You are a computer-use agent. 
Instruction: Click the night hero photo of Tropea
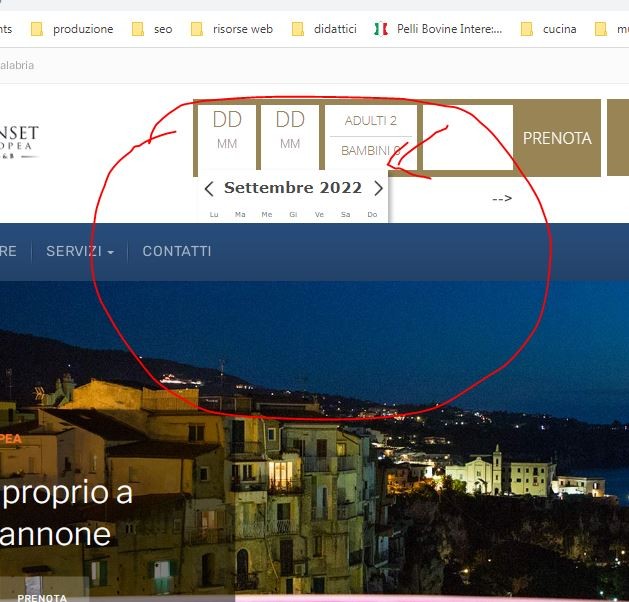click(314, 441)
